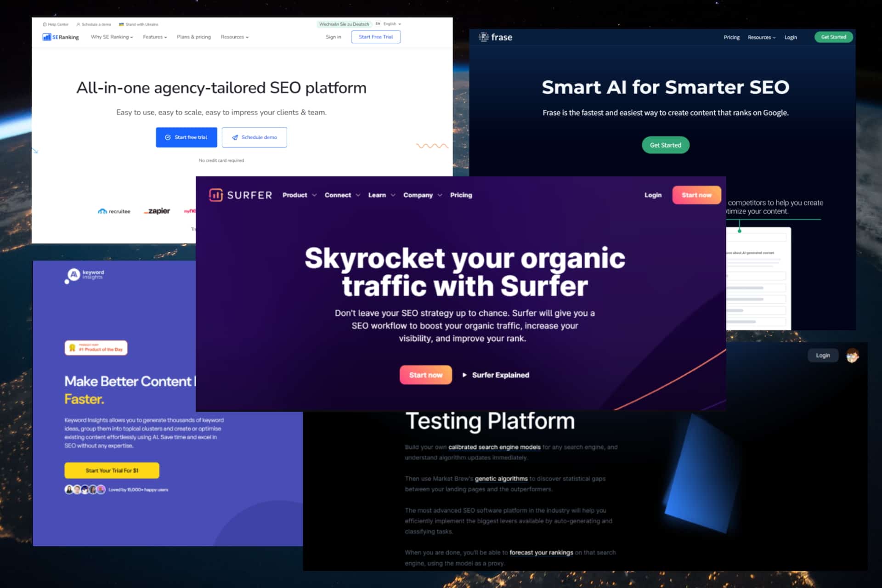
Task: Click the Loved by 15,000+ happy users text
Action: point(138,490)
